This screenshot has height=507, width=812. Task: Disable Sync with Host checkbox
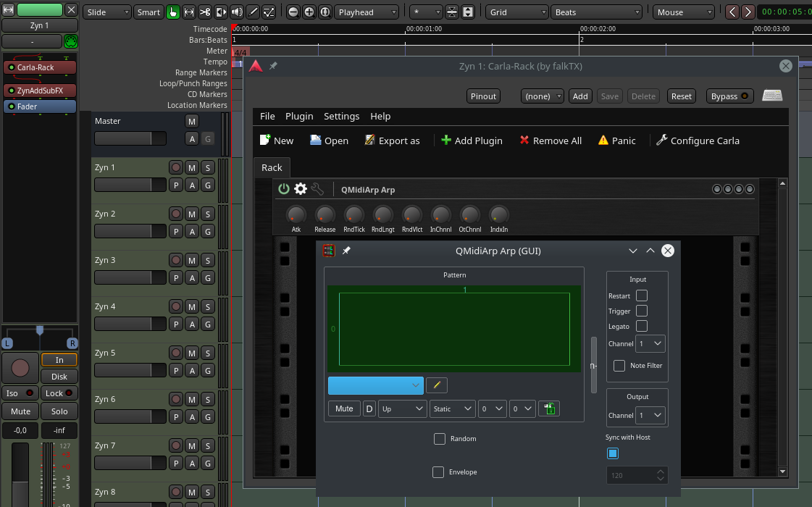[x=613, y=453]
